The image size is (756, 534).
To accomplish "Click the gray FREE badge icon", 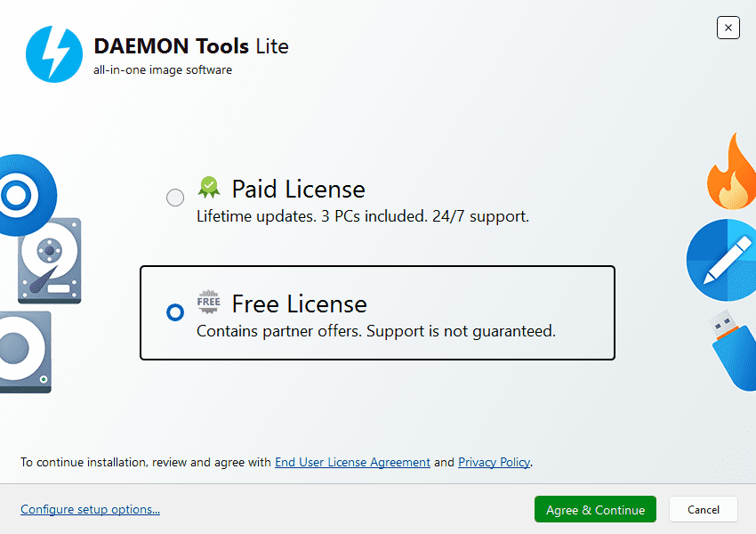I will click(208, 303).
